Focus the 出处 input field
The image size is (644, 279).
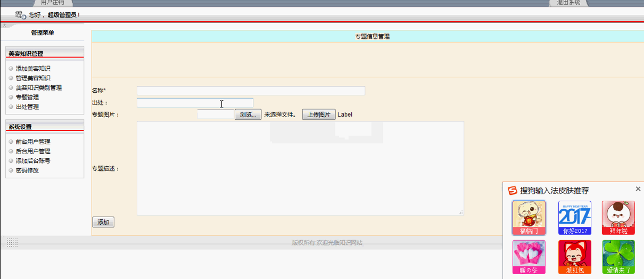[x=195, y=103]
